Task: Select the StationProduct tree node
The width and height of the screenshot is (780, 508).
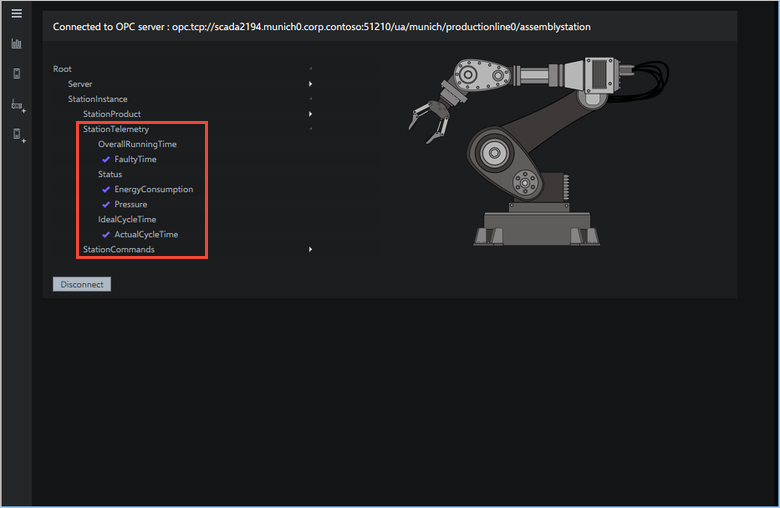Action: click(112, 114)
